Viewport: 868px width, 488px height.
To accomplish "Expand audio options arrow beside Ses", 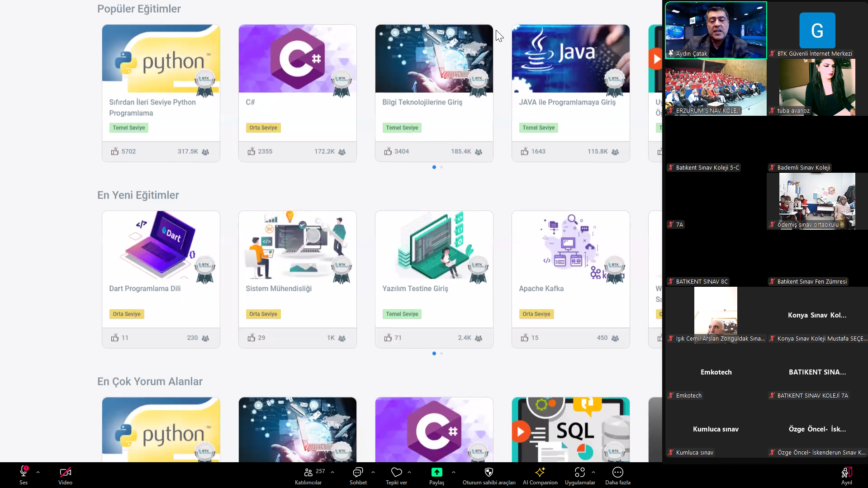I will pos(38,472).
